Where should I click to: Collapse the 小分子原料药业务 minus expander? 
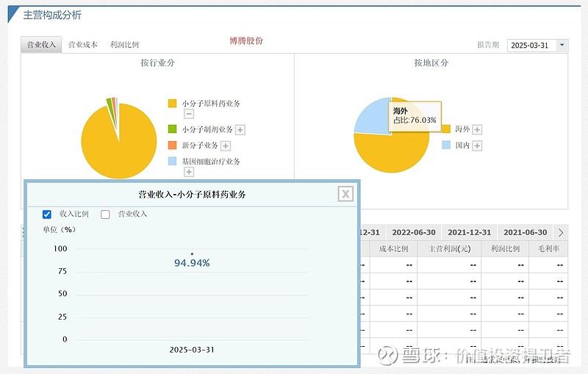pos(189,114)
